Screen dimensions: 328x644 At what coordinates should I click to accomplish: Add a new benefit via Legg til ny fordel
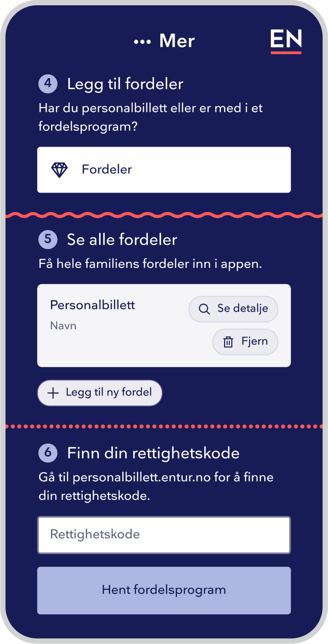pos(99,393)
